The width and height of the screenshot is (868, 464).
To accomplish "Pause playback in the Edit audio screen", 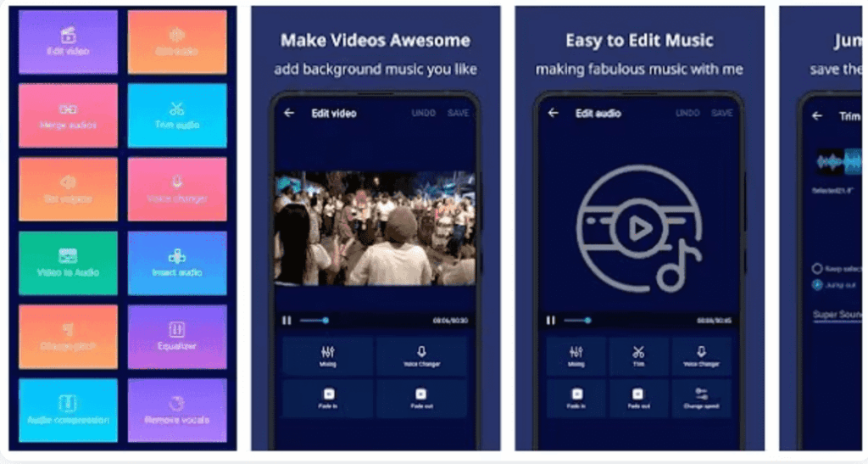I will click(551, 321).
